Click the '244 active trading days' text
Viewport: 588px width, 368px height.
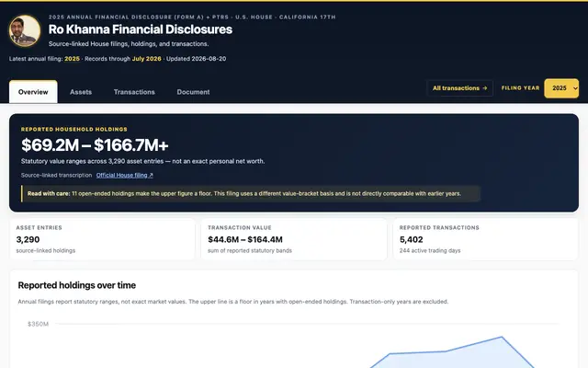(x=430, y=250)
